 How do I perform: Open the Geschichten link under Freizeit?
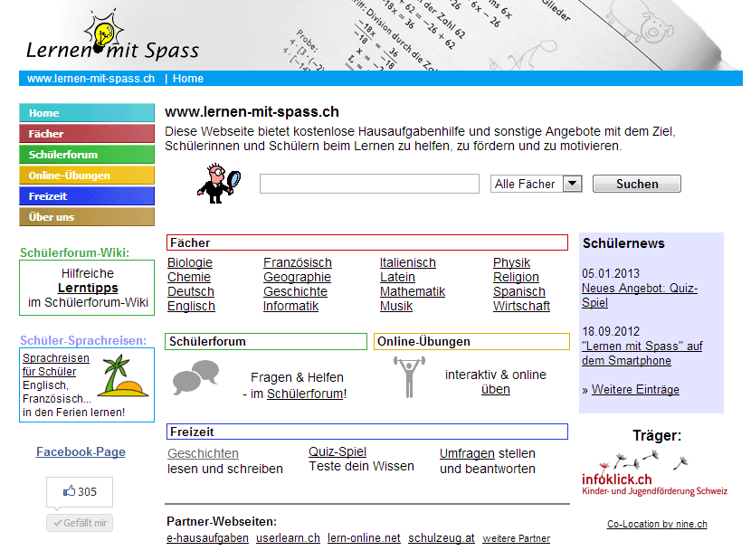tap(203, 453)
